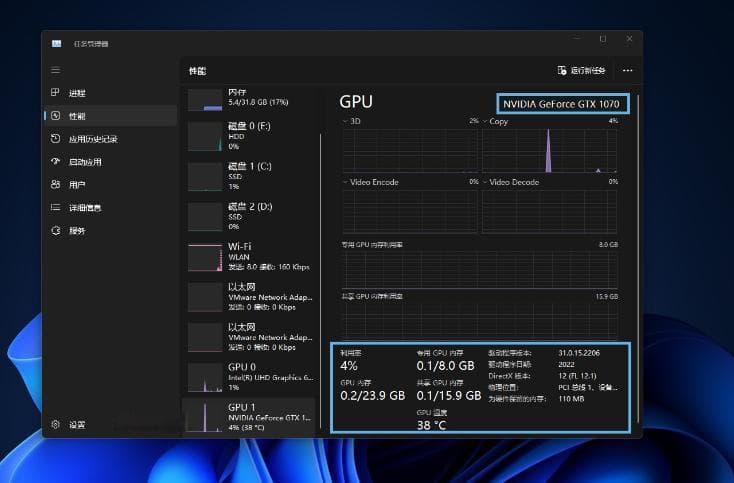Viewport: 734px width, 483px height.
Task: Click the App history (应用历史记录) icon
Action: coord(55,139)
